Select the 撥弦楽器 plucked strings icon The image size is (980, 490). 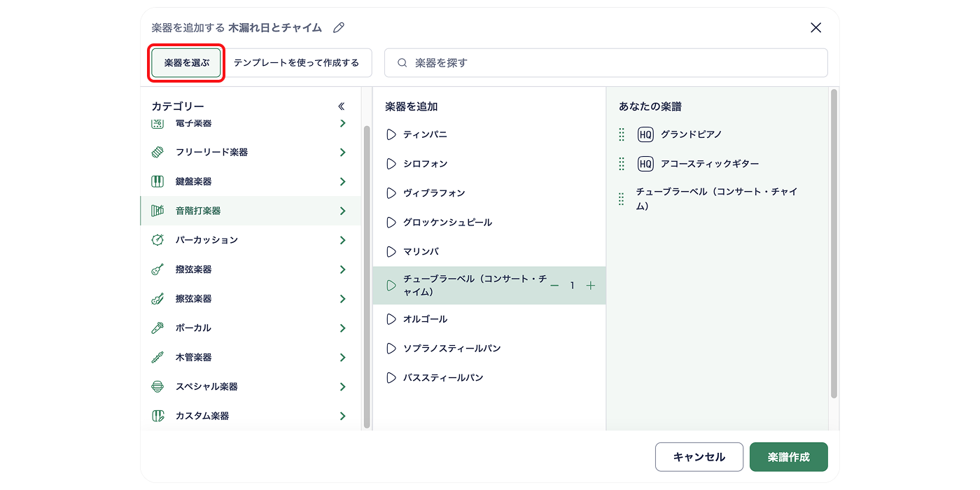click(157, 269)
